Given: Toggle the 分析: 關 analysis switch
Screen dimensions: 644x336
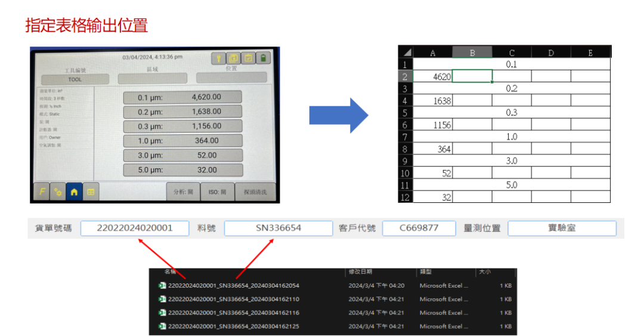Looking at the screenshot, I should [183, 192].
